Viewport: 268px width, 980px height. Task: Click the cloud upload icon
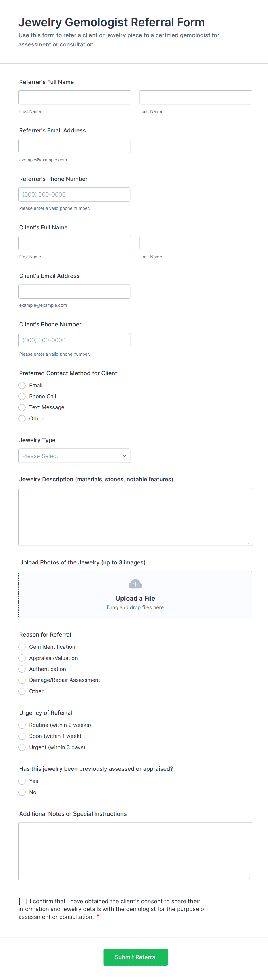pos(135,583)
